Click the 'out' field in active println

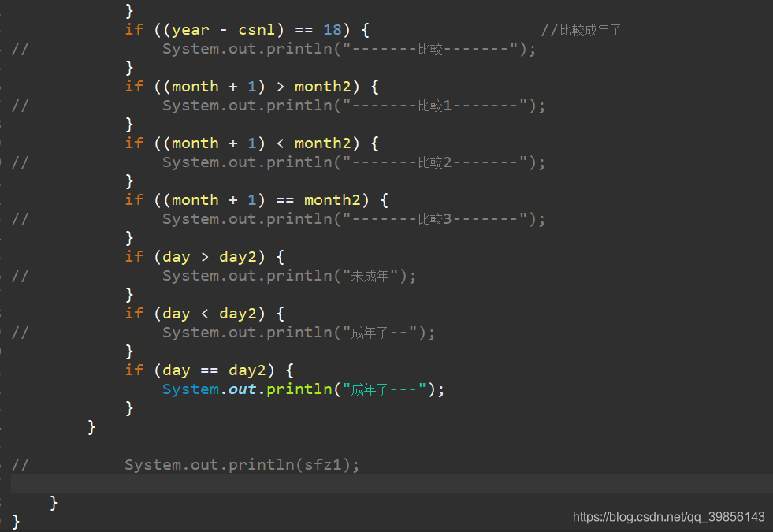pos(242,389)
